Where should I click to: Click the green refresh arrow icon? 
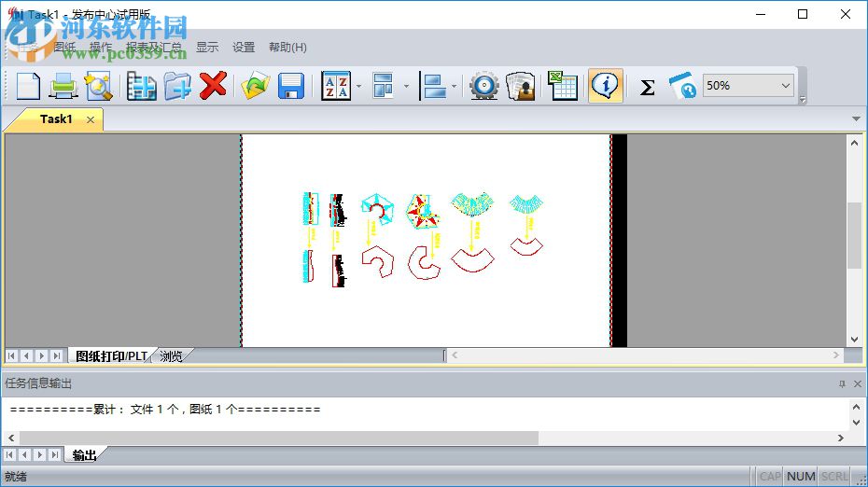tap(255, 87)
